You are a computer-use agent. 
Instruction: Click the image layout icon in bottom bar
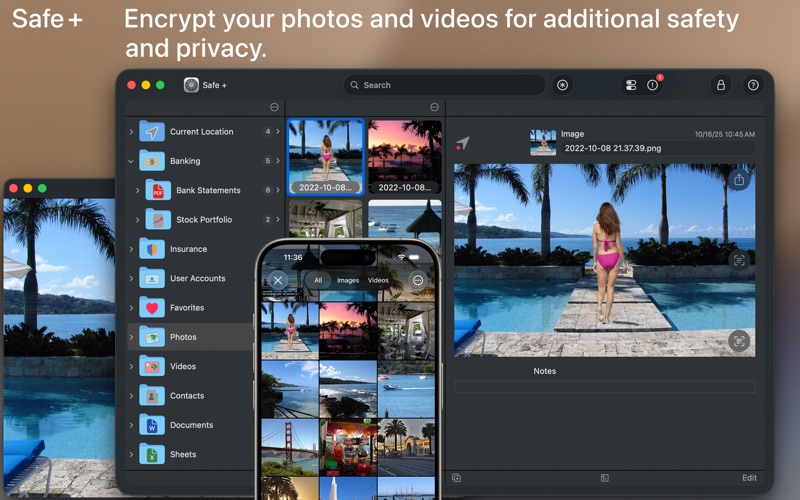click(x=605, y=478)
